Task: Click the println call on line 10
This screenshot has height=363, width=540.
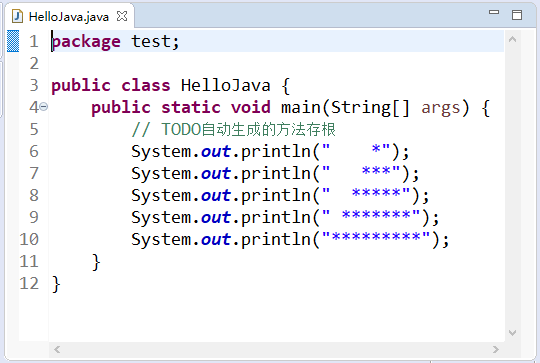Action: [276, 239]
